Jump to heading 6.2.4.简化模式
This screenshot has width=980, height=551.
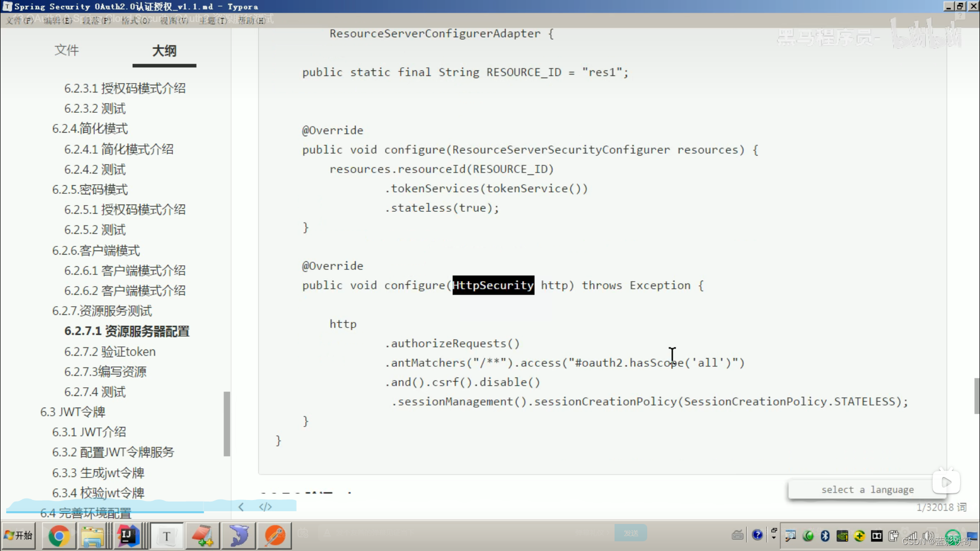click(x=90, y=129)
